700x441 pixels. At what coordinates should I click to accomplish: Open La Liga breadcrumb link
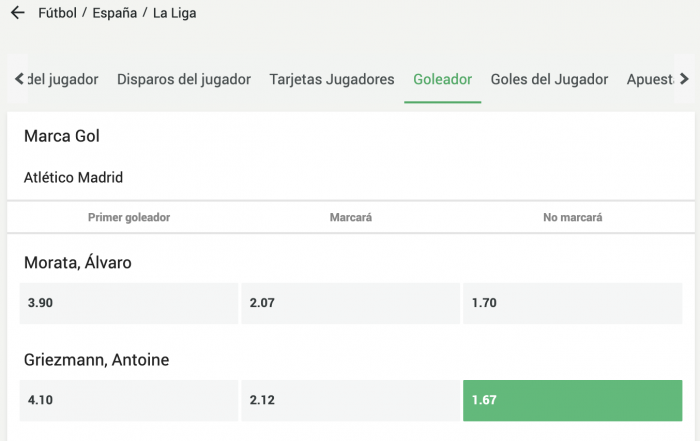175,15
